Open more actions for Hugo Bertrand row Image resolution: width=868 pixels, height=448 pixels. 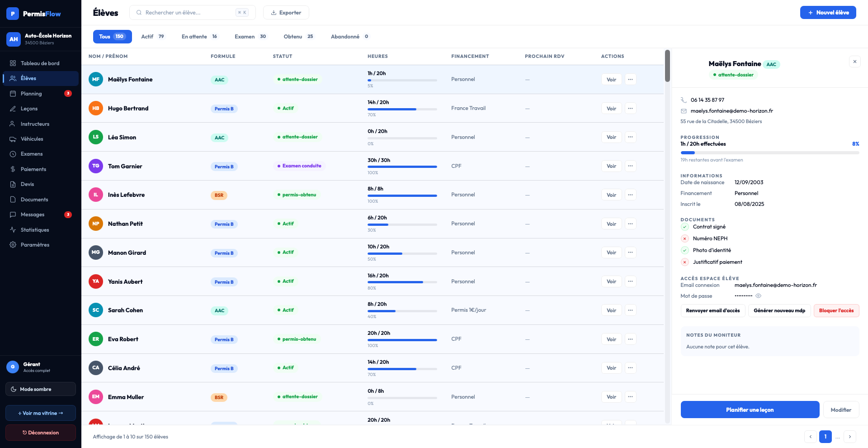tap(630, 108)
